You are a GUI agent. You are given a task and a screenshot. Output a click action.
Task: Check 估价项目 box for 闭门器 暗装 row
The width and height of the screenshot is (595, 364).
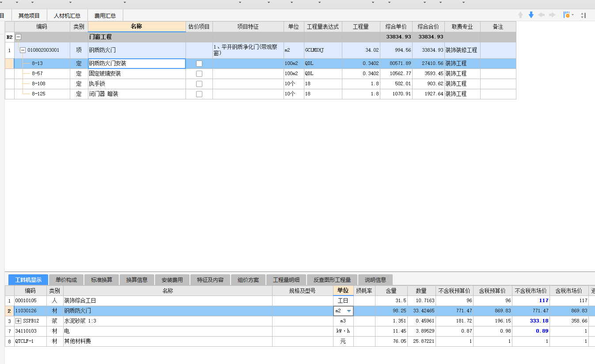click(199, 94)
